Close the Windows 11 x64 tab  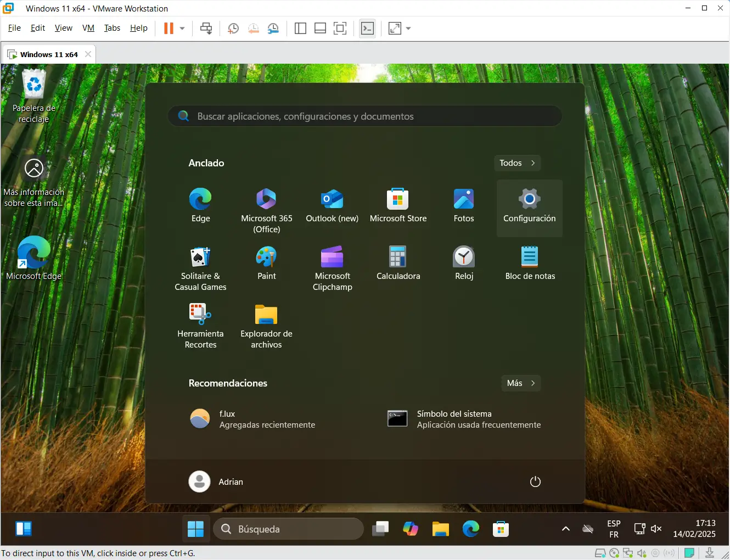(88, 54)
